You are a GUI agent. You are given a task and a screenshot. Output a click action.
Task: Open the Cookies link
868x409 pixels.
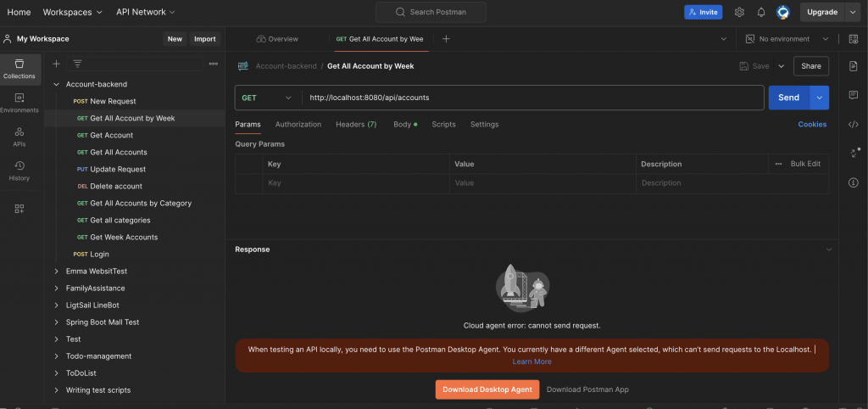[x=812, y=124]
